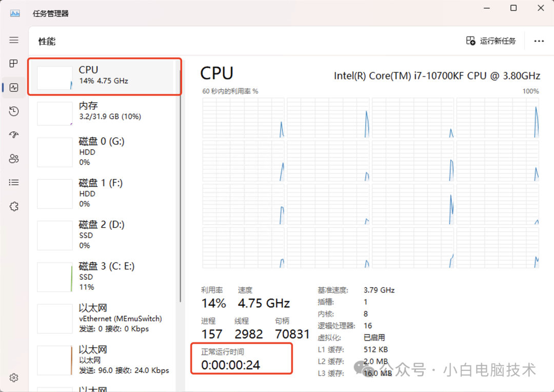The height and width of the screenshot is (392, 554).
Task: Open Task Manager settings gear
Action: coord(14,378)
